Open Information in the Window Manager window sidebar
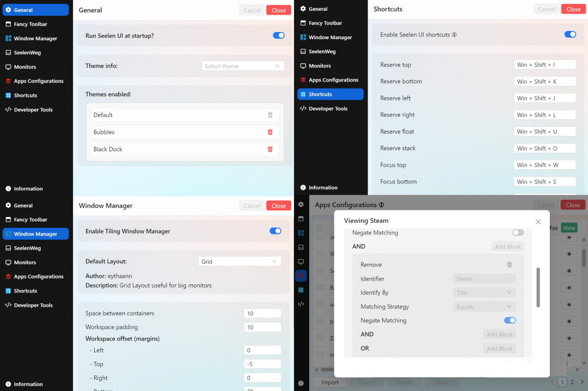The width and height of the screenshot is (588, 391). (35, 384)
